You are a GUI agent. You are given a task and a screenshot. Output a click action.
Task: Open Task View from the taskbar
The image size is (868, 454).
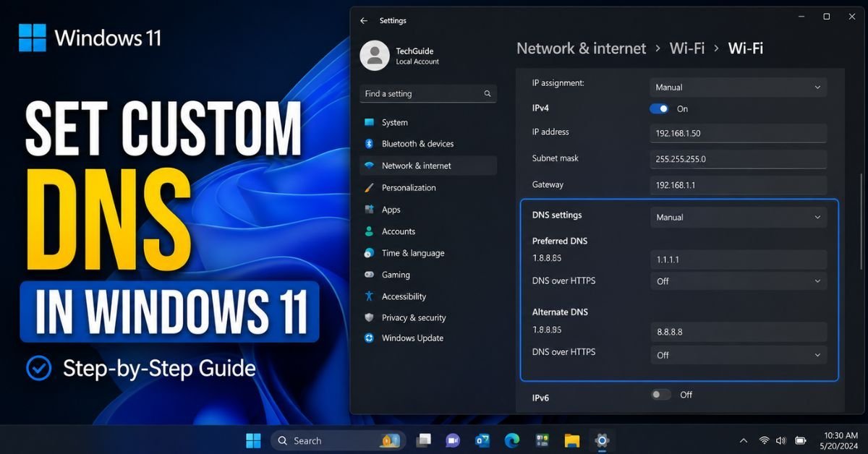point(425,440)
